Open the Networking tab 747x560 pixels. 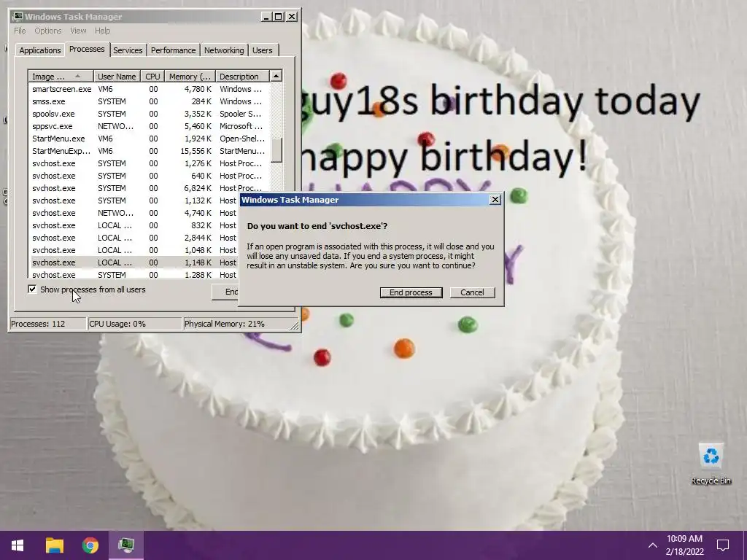tap(224, 50)
